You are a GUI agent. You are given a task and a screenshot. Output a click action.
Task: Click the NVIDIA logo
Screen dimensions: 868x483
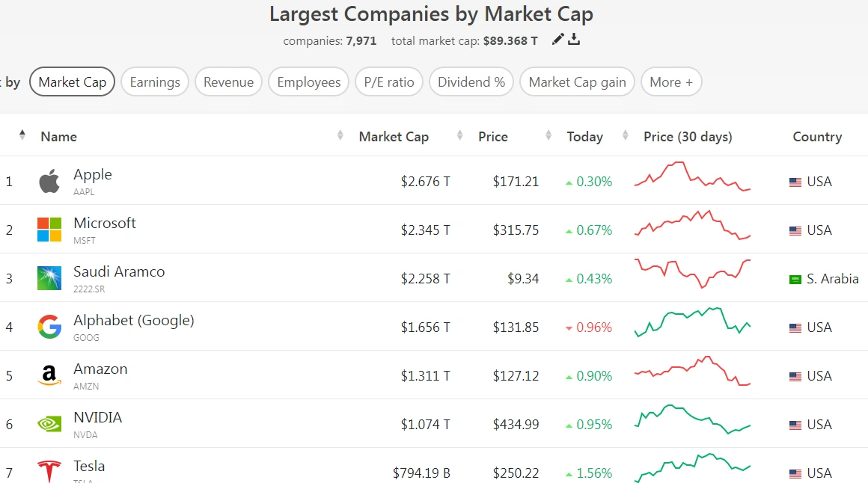[x=49, y=424]
